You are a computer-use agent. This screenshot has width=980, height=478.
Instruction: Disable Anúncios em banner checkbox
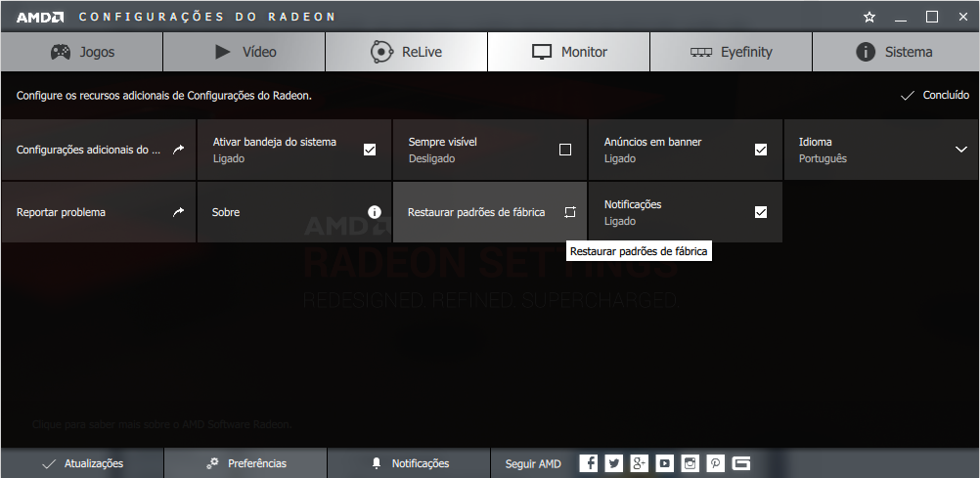tap(761, 150)
